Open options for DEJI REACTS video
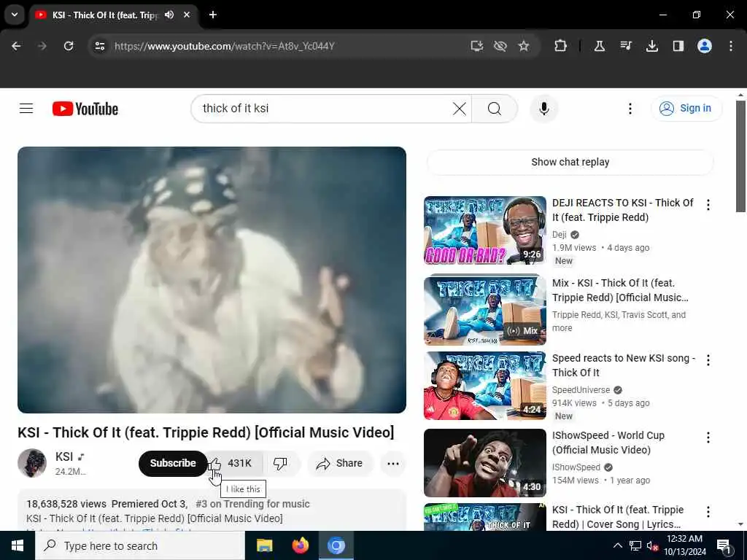747x560 pixels. [x=708, y=205]
